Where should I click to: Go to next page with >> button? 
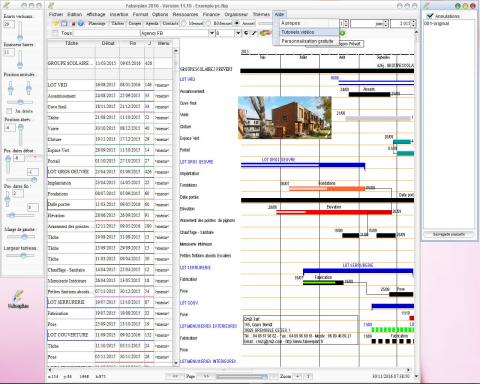pos(206,376)
